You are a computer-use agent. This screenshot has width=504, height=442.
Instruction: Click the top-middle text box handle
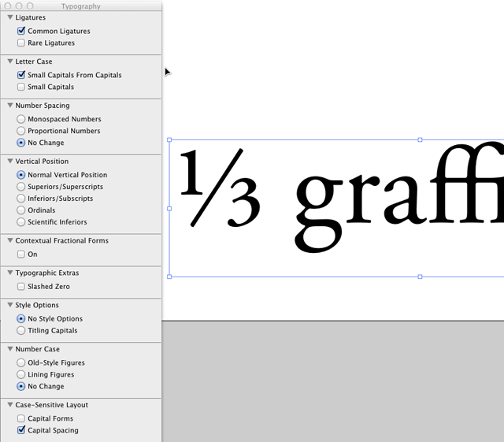tap(420, 140)
